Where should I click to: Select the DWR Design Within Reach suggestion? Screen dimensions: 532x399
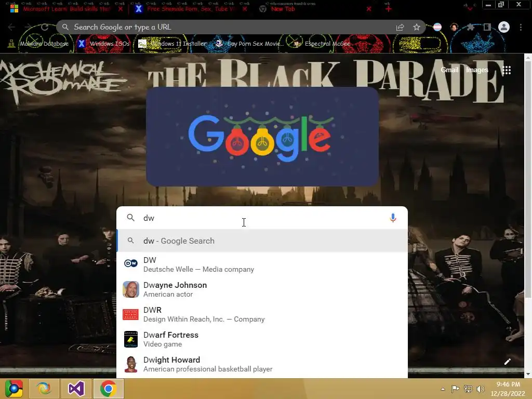point(262,314)
